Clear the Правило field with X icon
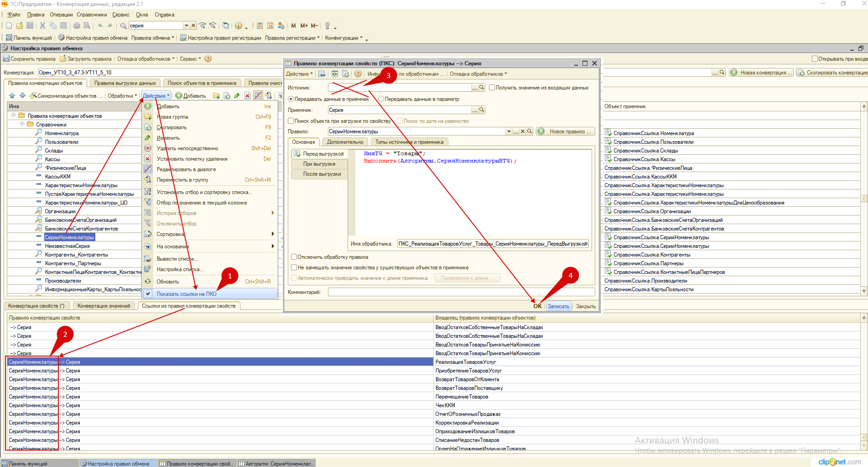The width and height of the screenshot is (868, 467). tap(523, 131)
